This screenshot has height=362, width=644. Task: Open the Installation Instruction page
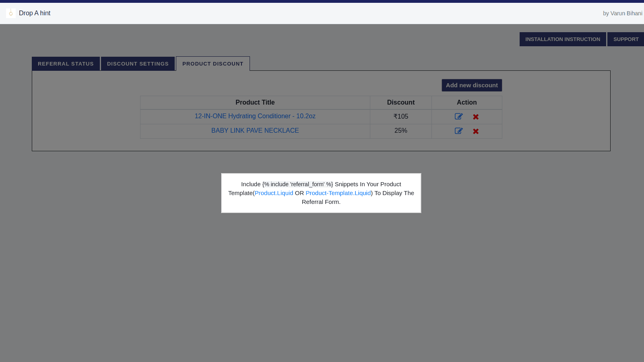pyautogui.click(x=562, y=39)
